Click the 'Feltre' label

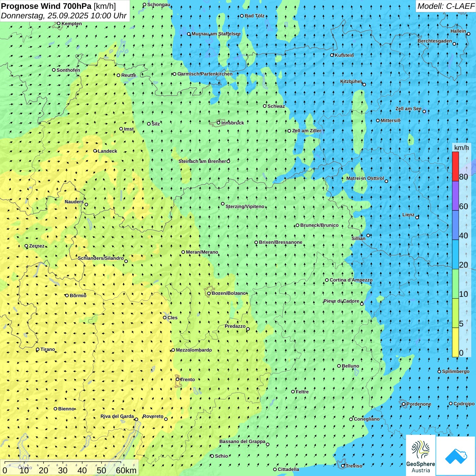point(302,392)
